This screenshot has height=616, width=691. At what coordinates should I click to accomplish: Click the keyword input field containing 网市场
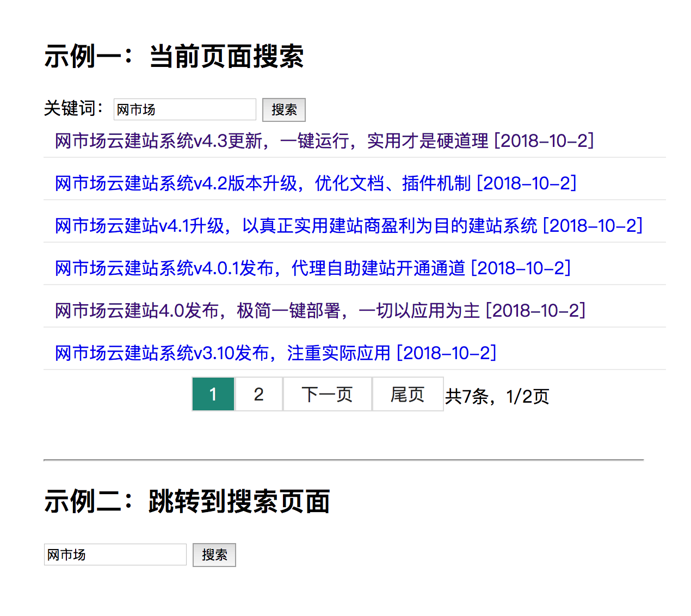click(x=184, y=109)
